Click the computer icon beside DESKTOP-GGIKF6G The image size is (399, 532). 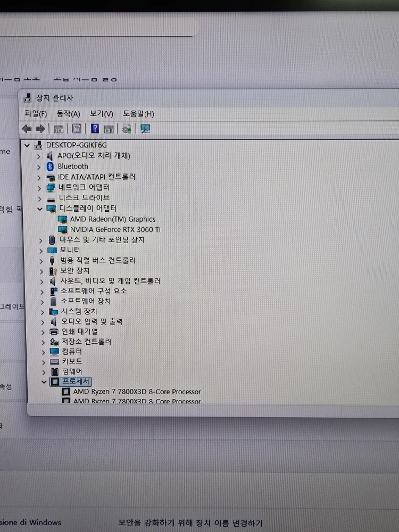coord(38,145)
